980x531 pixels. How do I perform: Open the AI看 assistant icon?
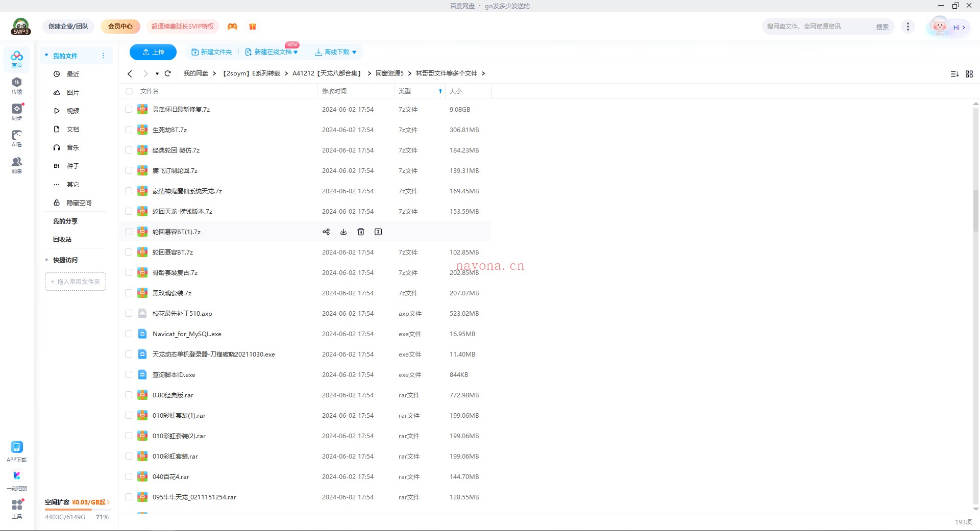[x=17, y=138]
